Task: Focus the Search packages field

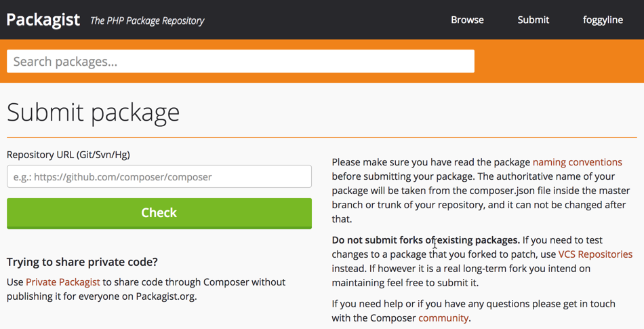Action: coord(240,62)
